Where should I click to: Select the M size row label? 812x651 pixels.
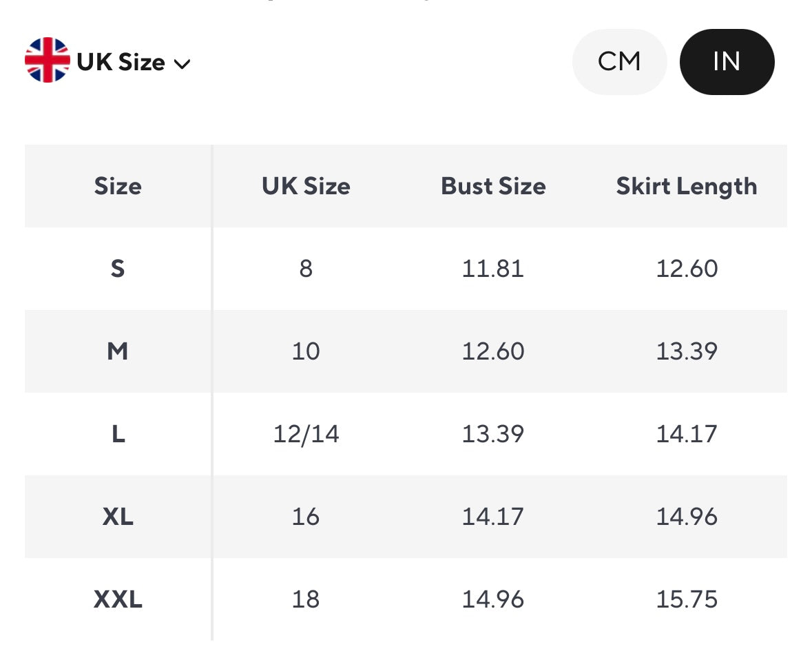tap(118, 351)
